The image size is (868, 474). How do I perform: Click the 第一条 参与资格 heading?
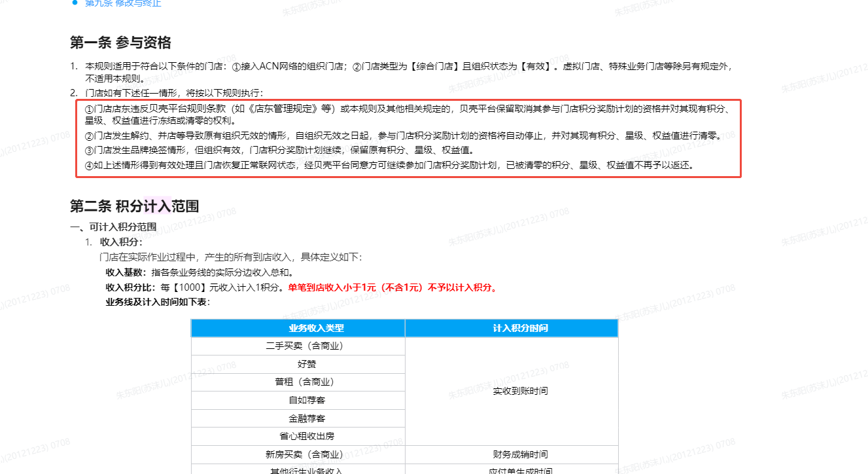click(120, 43)
